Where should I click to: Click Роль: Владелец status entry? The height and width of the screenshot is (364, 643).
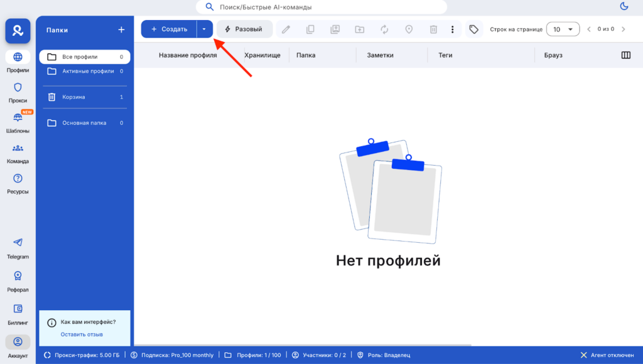[x=384, y=355]
